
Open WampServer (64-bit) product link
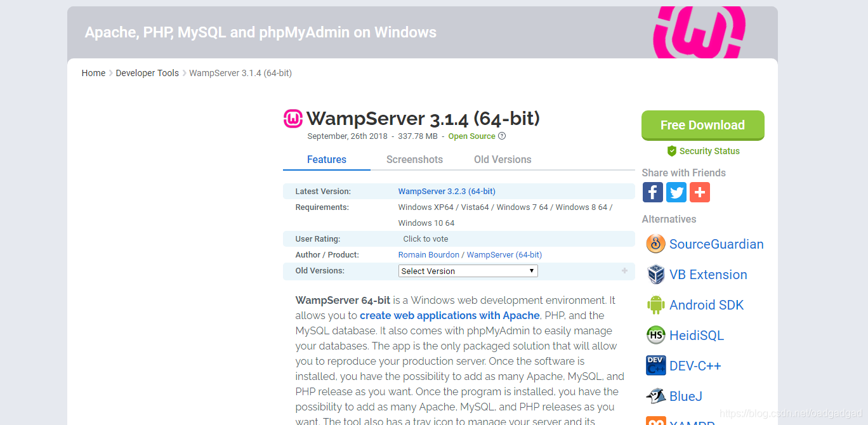(x=504, y=254)
